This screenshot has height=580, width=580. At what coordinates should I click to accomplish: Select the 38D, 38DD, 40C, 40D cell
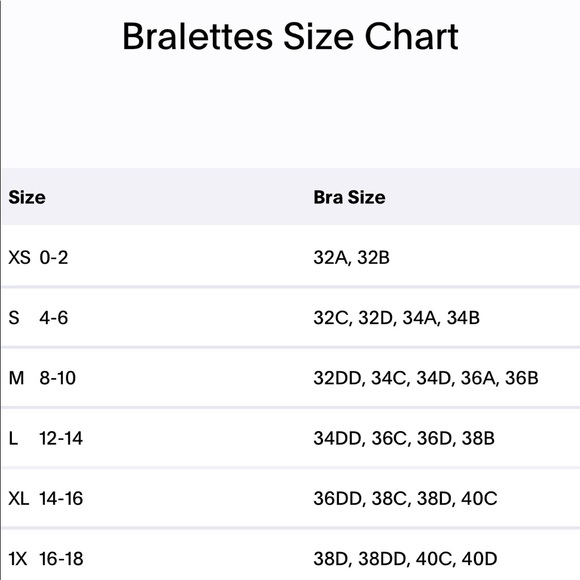(x=405, y=559)
